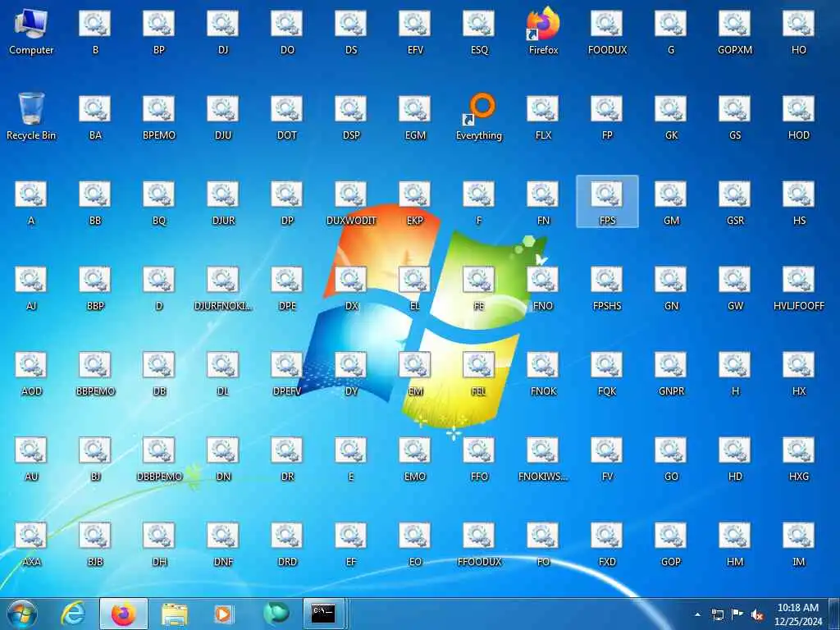The height and width of the screenshot is (630, 840).
Task: Select the BJB file icon
Action: [95, 544]
